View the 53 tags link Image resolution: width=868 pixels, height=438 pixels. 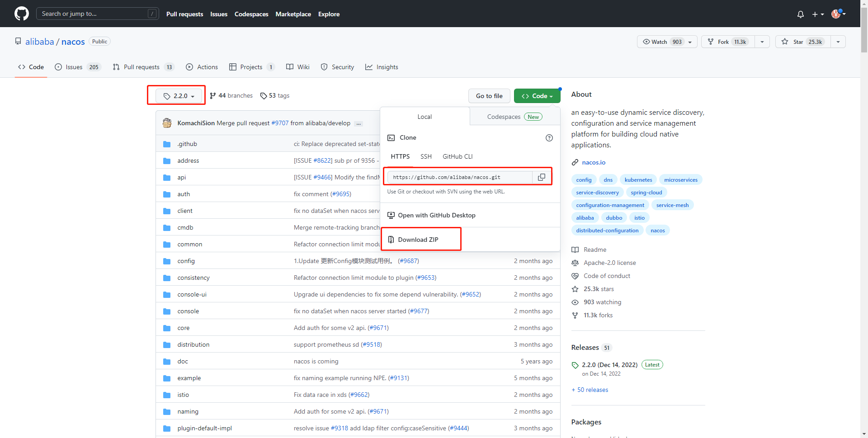point(275,96)
